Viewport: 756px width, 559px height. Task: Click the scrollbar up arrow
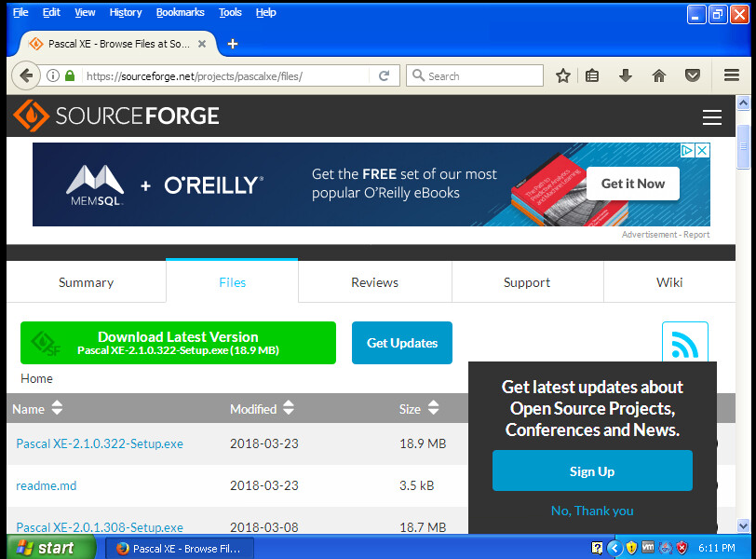click(743, 102)
